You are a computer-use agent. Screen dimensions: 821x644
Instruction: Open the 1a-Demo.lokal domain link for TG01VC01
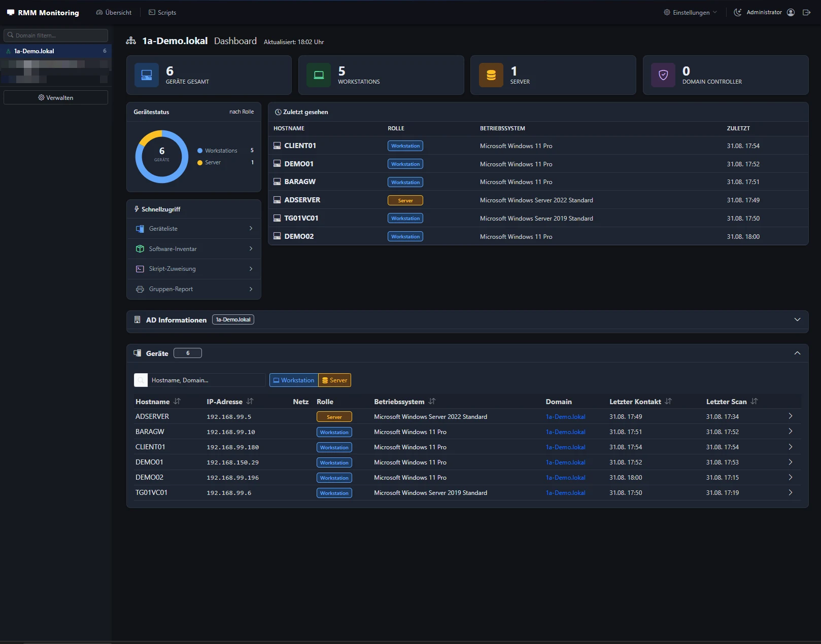coord(565,493)
